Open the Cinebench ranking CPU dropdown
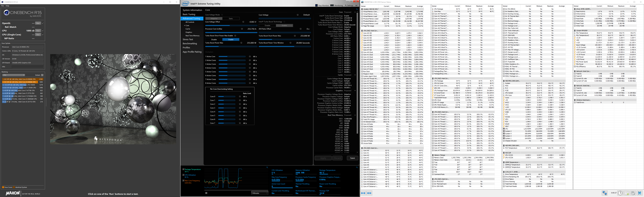644x197 pixels. tap(13, 75)
